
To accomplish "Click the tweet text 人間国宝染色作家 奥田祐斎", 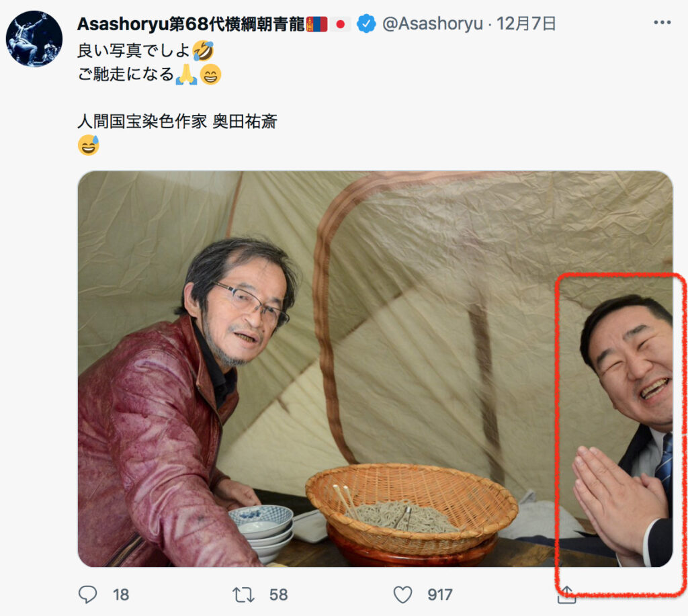I will (177, 122).
